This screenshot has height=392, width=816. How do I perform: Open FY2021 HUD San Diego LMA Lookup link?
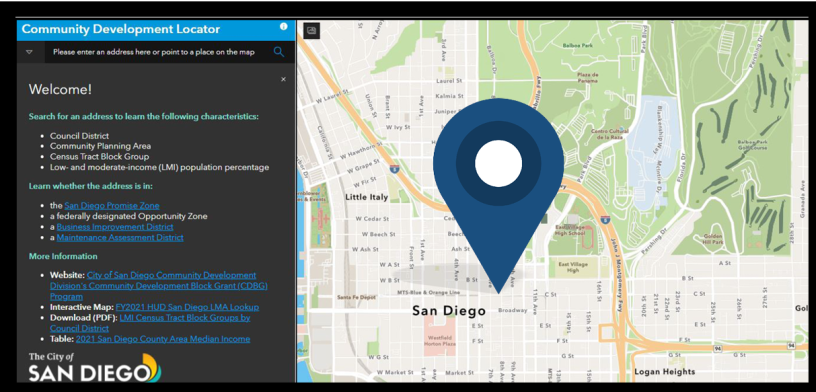pyautogui.click(x=187, y=307)
